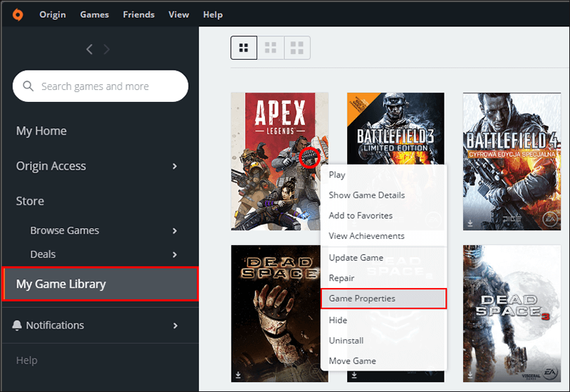Choose Update Game

[383, 258]
